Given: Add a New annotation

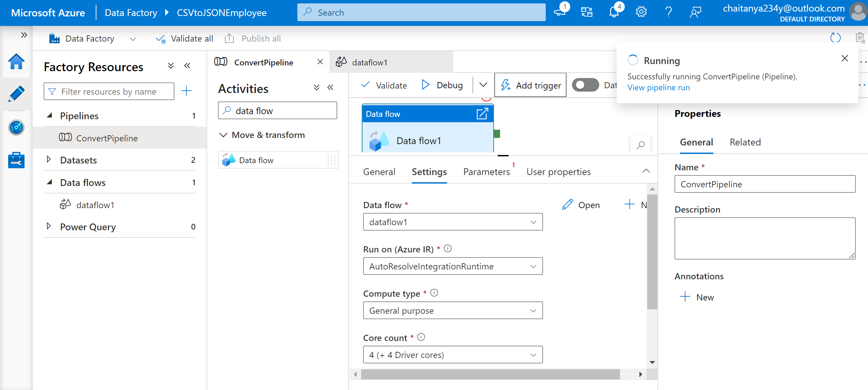Looking at the screenshot, I should pos(697,297).
